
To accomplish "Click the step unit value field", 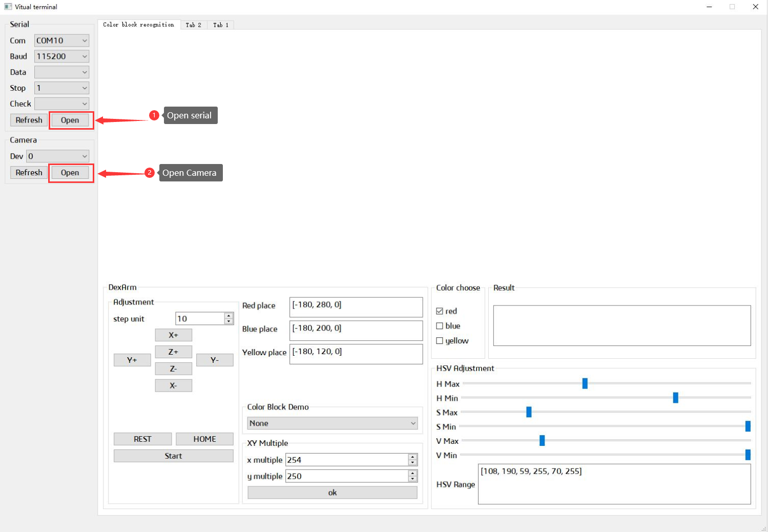I will tap(200, 319).
